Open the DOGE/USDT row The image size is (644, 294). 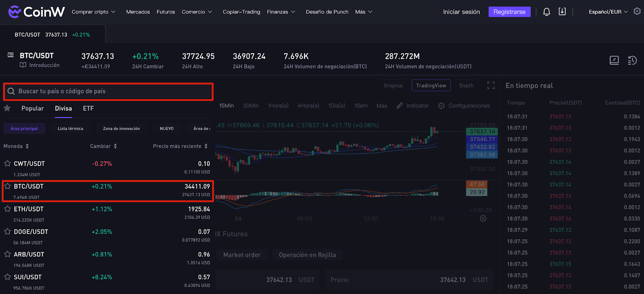[x=107, y=236]
